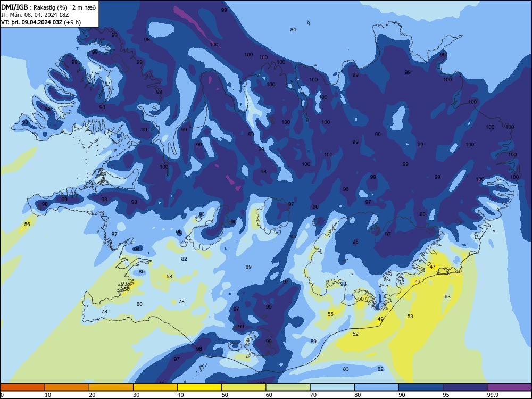Image resolution: width=532 pixels, height=399 pixels.
Task: Click the valid time line 'VT: þri. 09.04.2024 03Z'
Action: click(31, 22)
